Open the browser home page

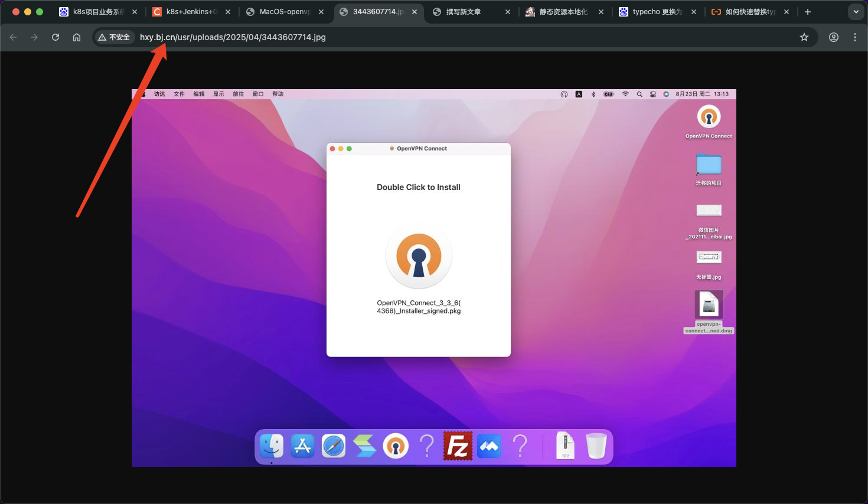click(x=77, y=37)
